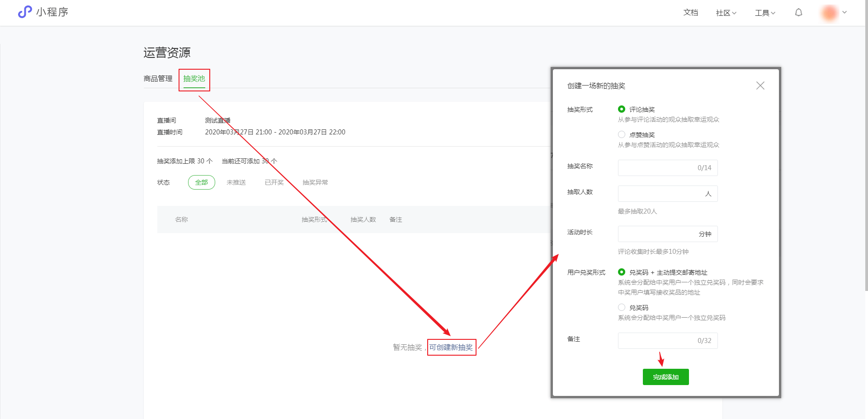Viewport: 868px width, 419px height.
Task: Click the 抽奖名称 input field
Action: pyautogui.click(x=668, y=167)
